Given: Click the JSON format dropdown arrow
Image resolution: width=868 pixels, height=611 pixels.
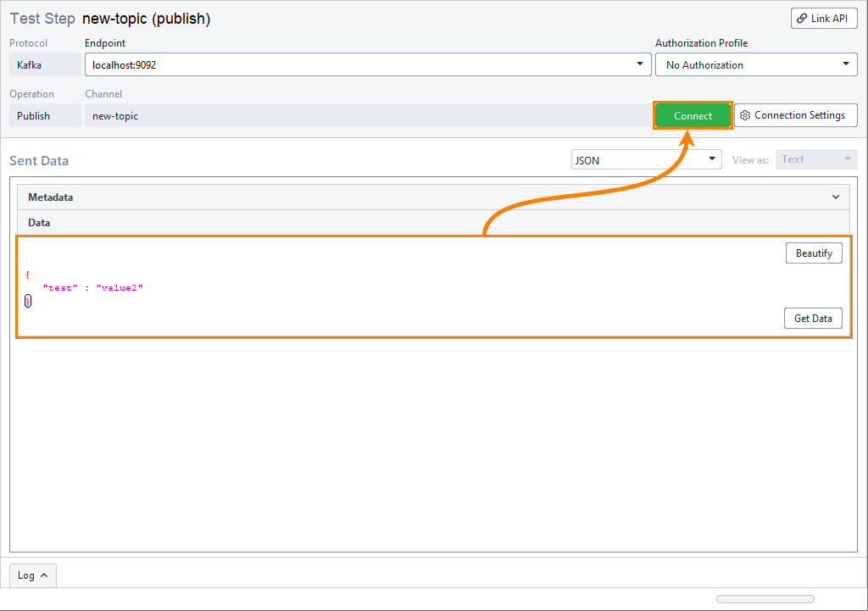Looking at the screenshot, I should tap(712, 158).
